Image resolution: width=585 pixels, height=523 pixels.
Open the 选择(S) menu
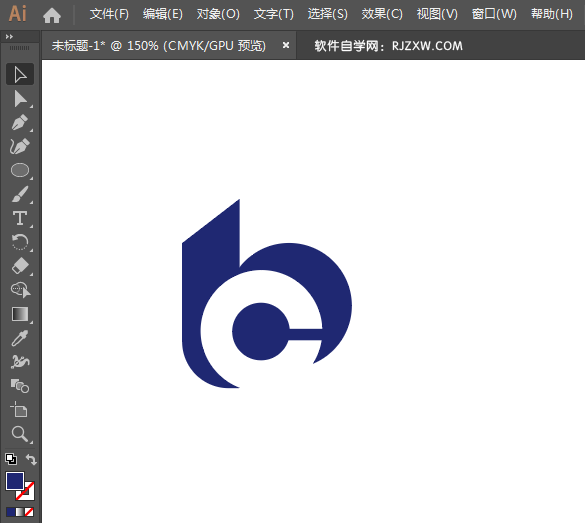coord(328,14)
